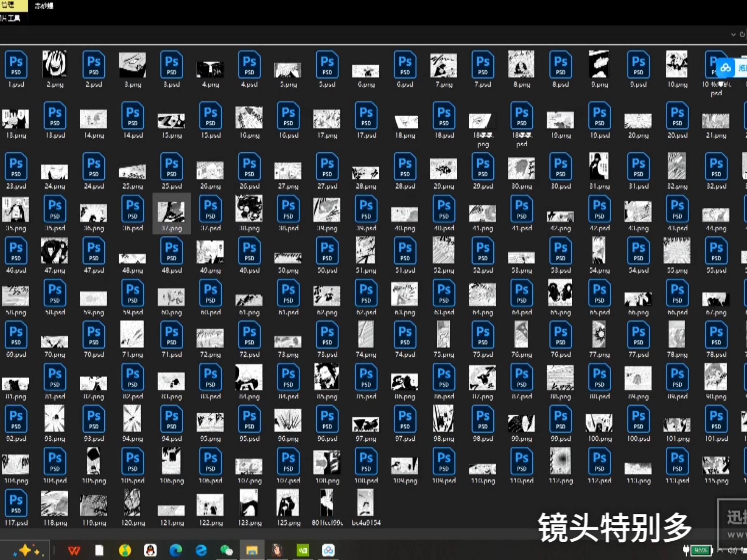Click the Baidu Netdisk floating cloud icon

(725, 68)
